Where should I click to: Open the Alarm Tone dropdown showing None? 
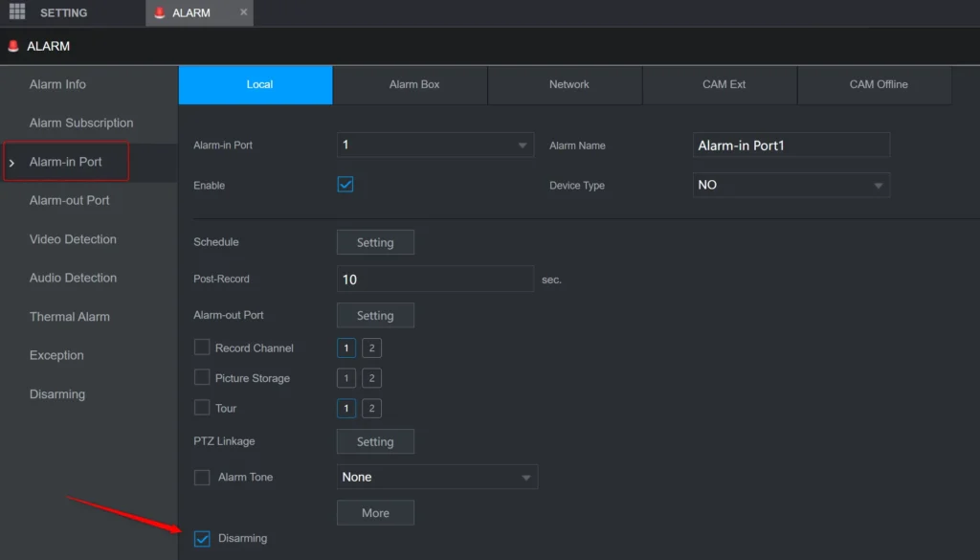[x=436, y=477]
